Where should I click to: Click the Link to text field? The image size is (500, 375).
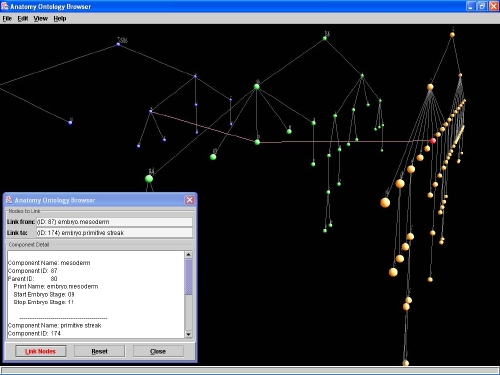[114, 233]
